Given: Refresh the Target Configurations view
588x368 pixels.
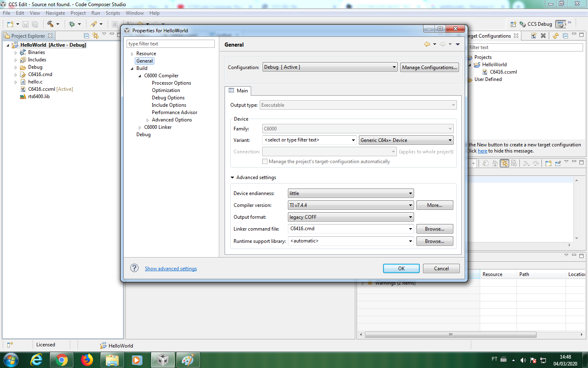Looking at the screenshot, I should point(556,36).
